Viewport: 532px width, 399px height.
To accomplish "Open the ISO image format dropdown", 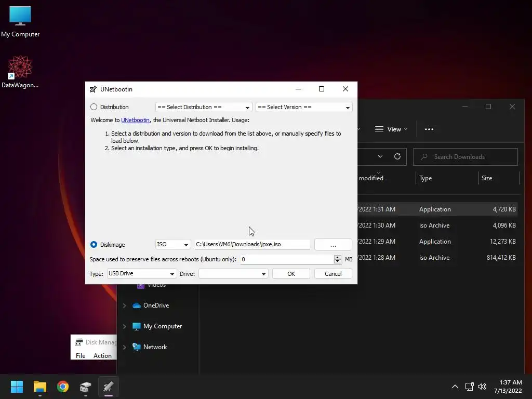I will [x=172, y=244].
